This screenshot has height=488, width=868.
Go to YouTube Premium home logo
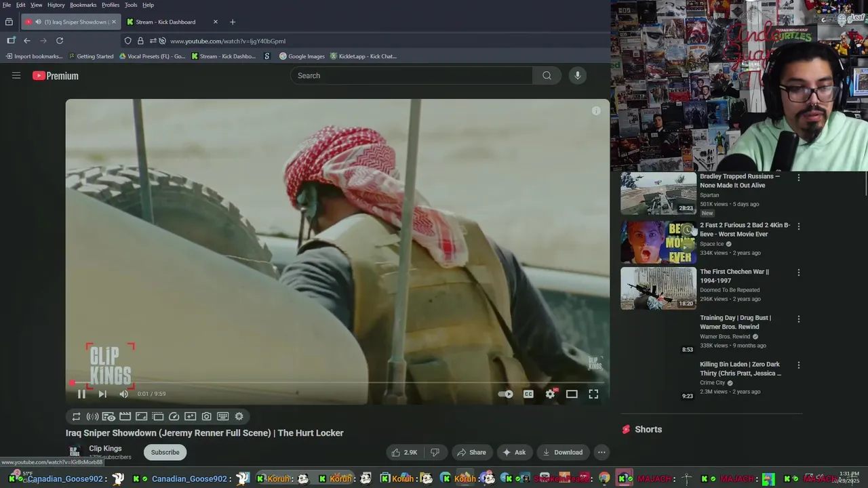click(56, 76)
